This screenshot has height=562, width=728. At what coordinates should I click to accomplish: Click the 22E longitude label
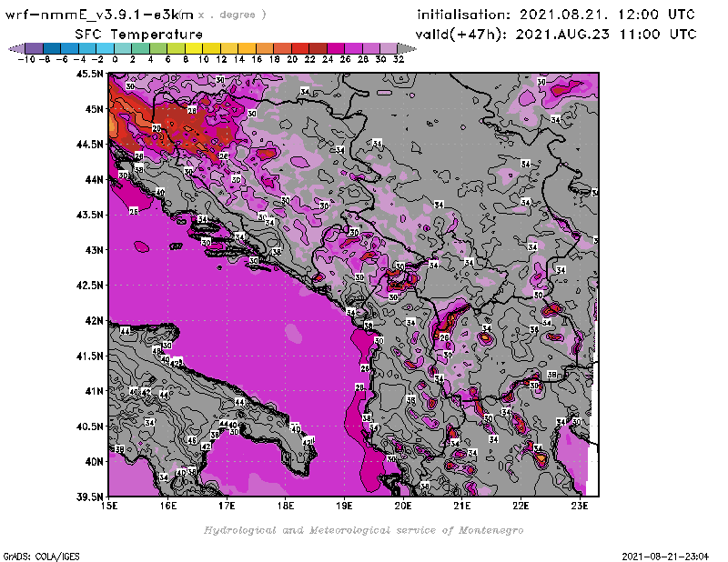521,506
